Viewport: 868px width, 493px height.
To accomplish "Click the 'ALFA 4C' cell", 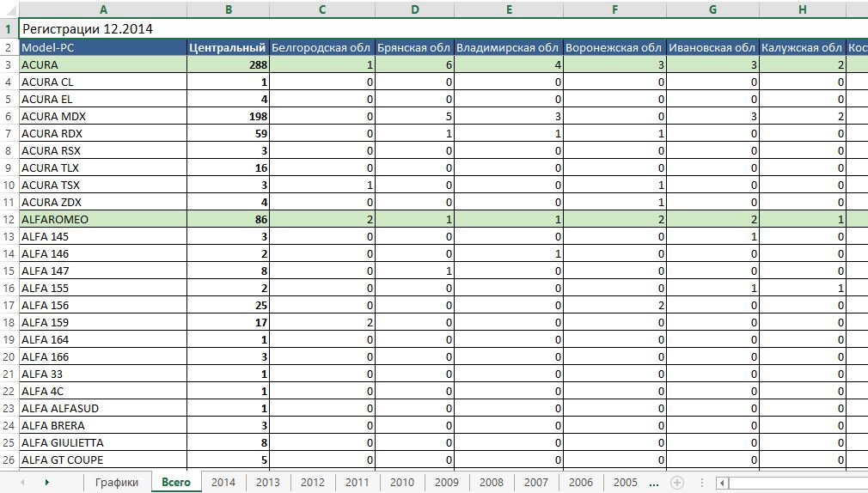I will click(103, 391).
